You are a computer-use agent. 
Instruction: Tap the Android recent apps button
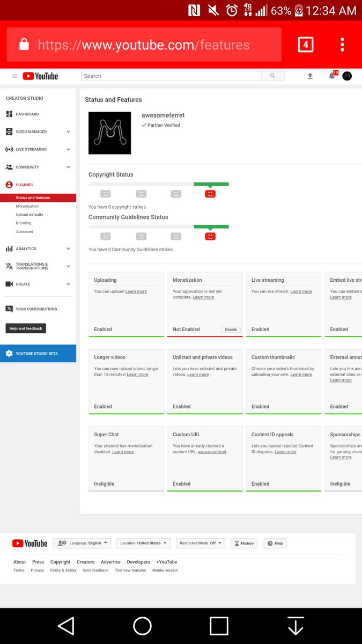coord(219,626)
